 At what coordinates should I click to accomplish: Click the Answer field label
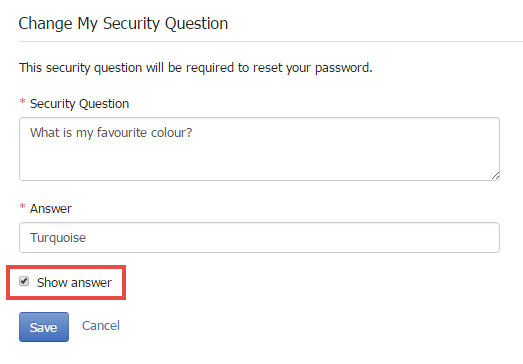tap(51, 209)
